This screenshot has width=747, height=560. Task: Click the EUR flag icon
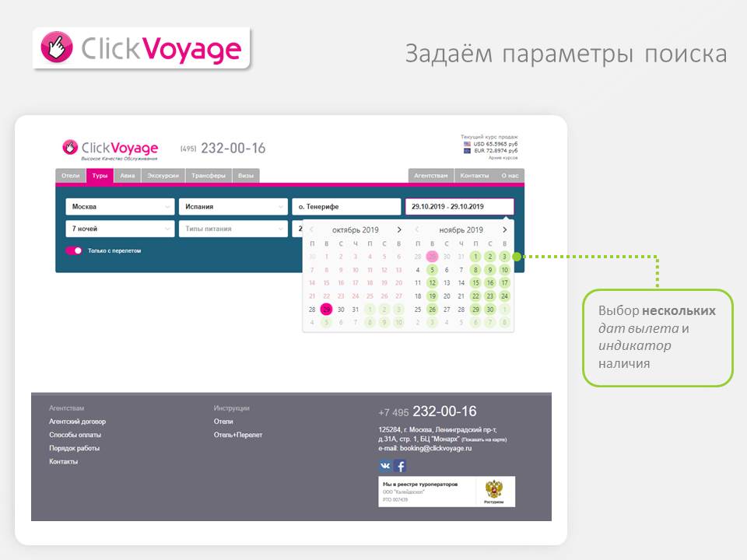(467, 151)
